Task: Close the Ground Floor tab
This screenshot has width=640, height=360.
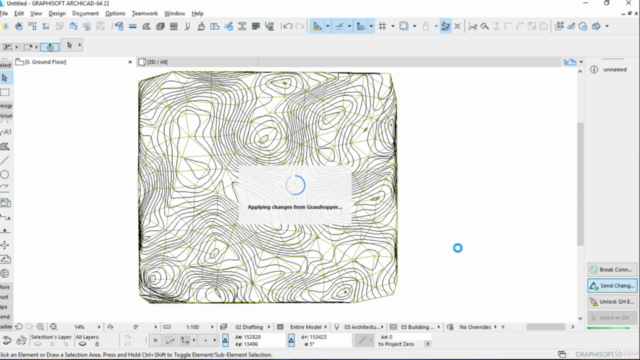Action: tap(130, 62)
